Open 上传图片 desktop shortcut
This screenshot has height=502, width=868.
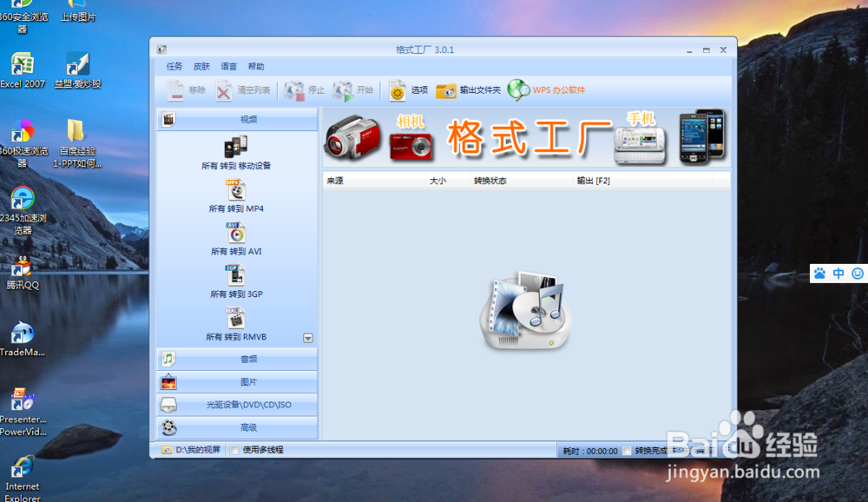(77, 11)
